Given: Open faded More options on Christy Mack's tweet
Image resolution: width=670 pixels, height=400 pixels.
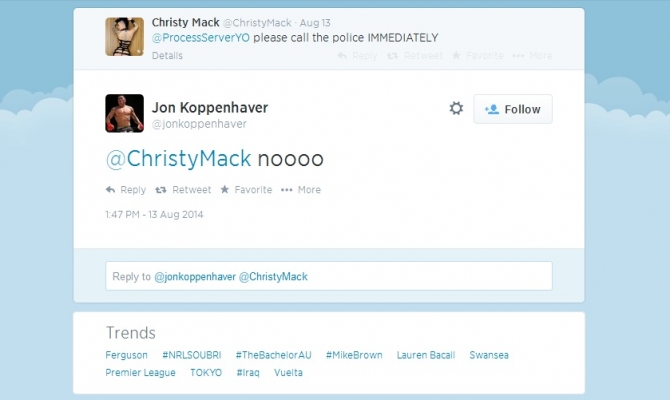Looking at the screenshot, I should tap(518, 56).
